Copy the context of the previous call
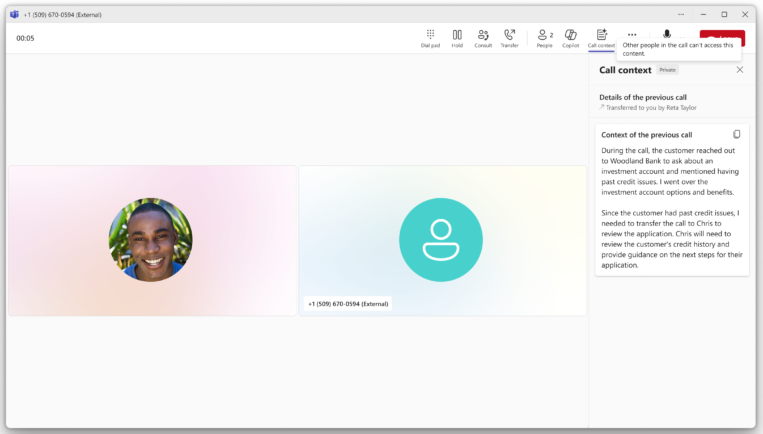Screen dimensions: 763x434 point(737,134)
